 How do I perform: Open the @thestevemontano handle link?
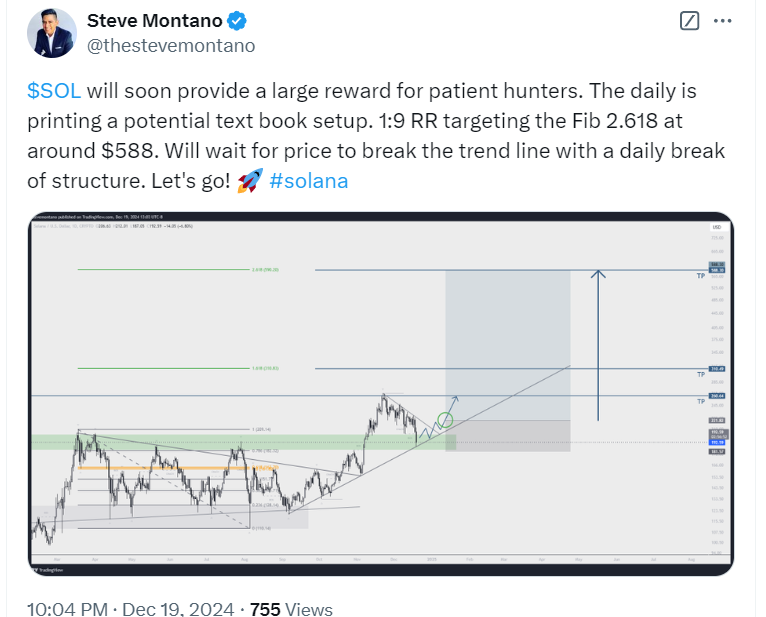click(x=171, y=45)
